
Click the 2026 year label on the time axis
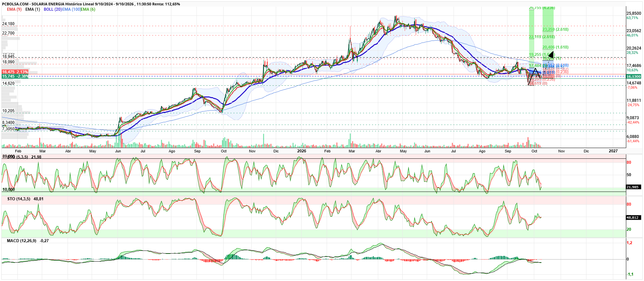[x=302, y=151]
